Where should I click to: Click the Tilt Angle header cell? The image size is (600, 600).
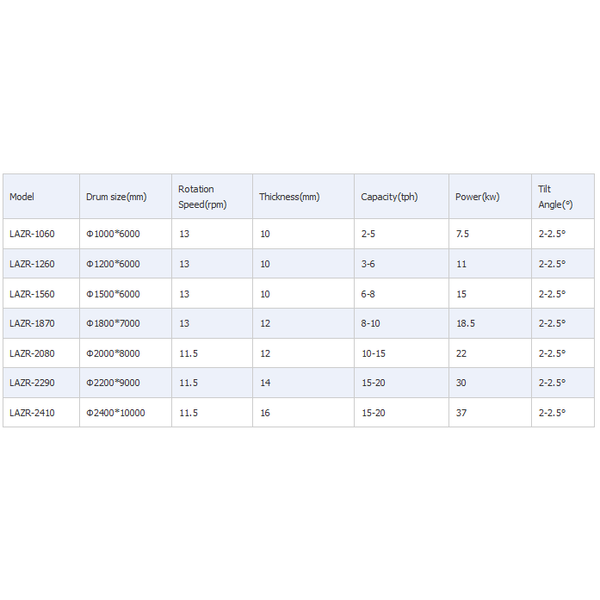point(563,196)
